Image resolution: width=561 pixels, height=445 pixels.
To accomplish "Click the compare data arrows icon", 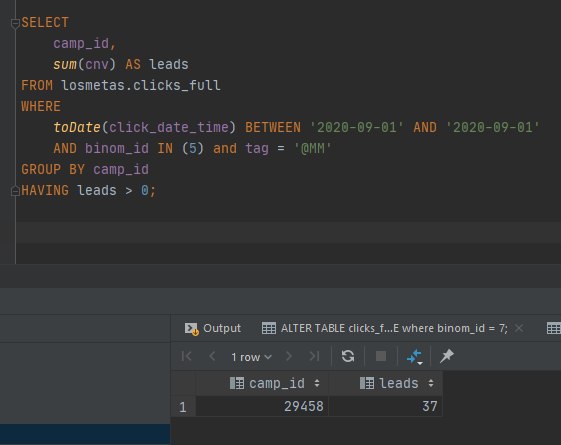I will (415, 357).
